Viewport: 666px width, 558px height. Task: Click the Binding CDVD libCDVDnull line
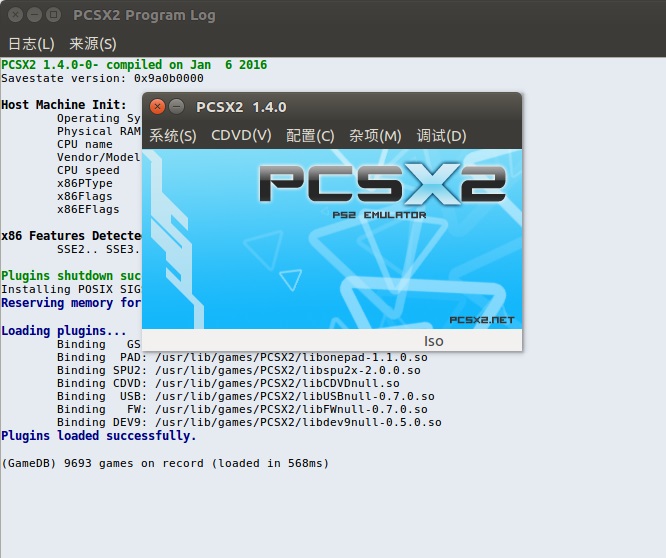pos(228,383)
